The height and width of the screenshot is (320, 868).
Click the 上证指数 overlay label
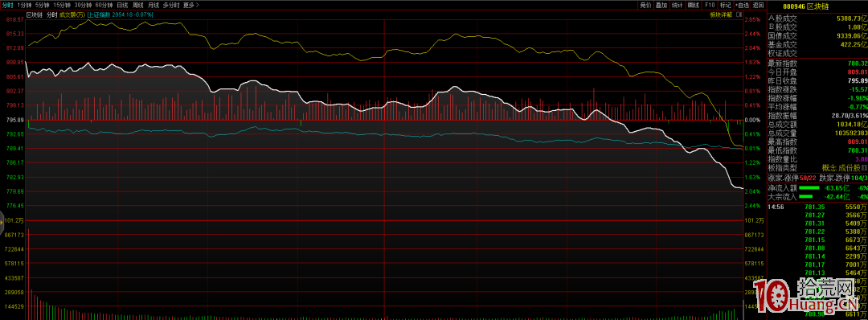[99, 14]
